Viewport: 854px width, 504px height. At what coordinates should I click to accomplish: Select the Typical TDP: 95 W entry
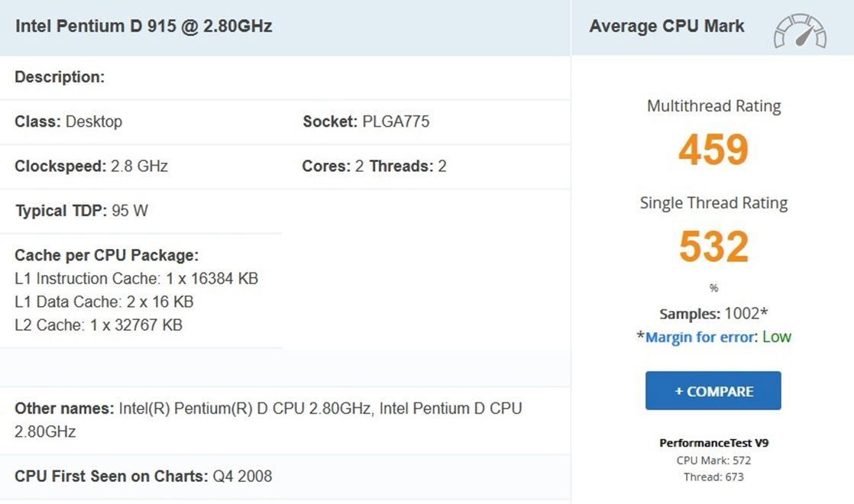tap(82, 211)
